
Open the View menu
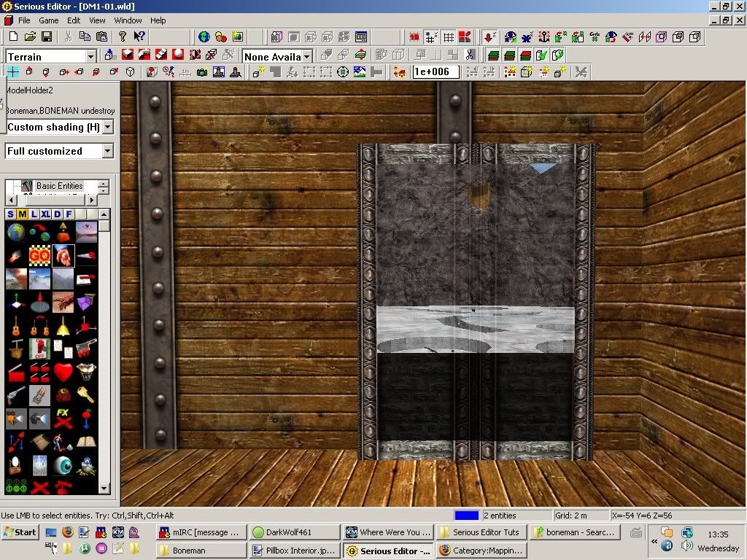pos(97,20)
